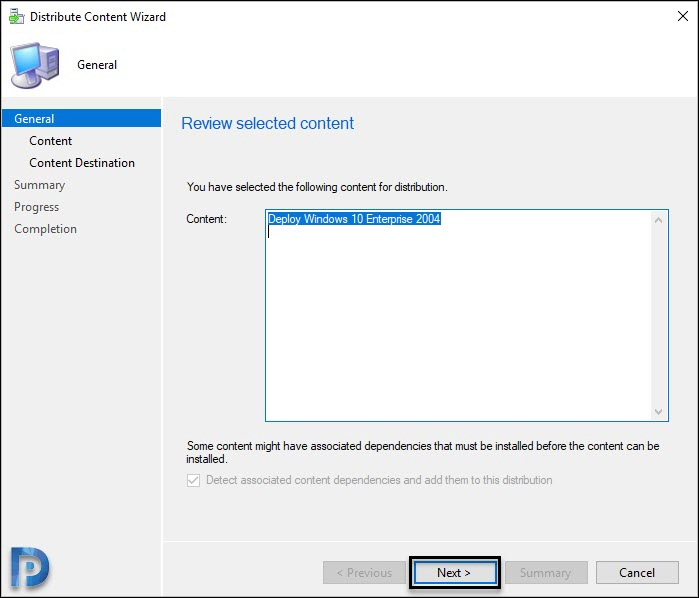Click the Next > button
699x598 pixels.
click(x=455, y=573)
